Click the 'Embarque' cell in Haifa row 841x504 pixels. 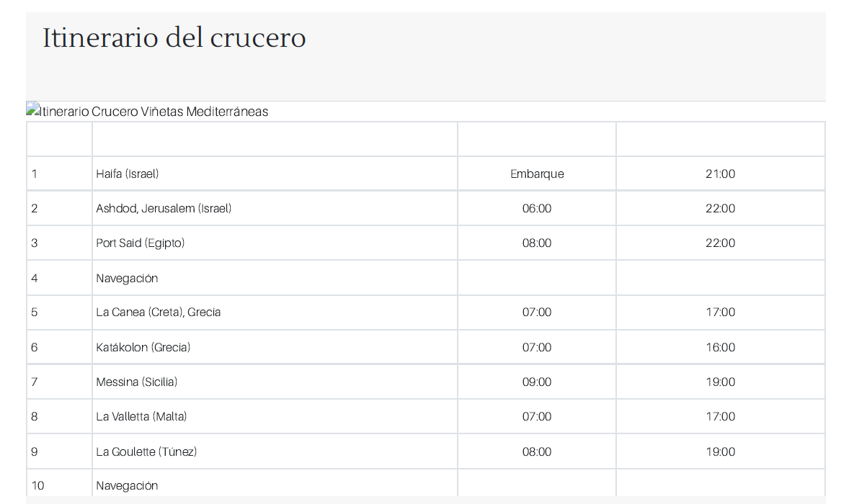(537, 174)
